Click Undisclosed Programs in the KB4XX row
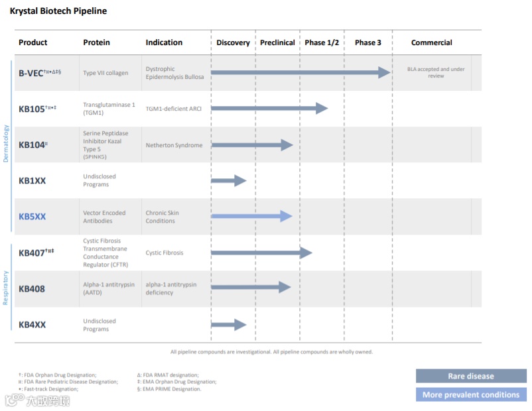 (x=100, y=325)
